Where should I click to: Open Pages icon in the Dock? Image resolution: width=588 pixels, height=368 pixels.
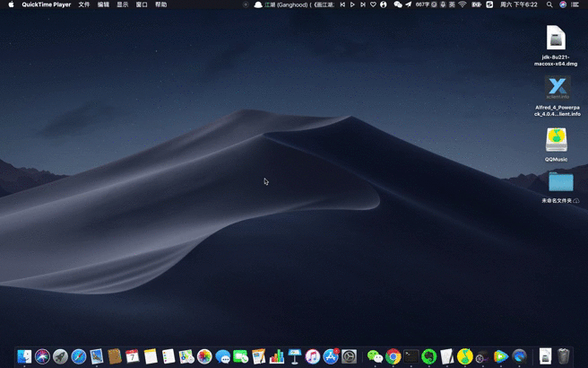pos(259,356)
